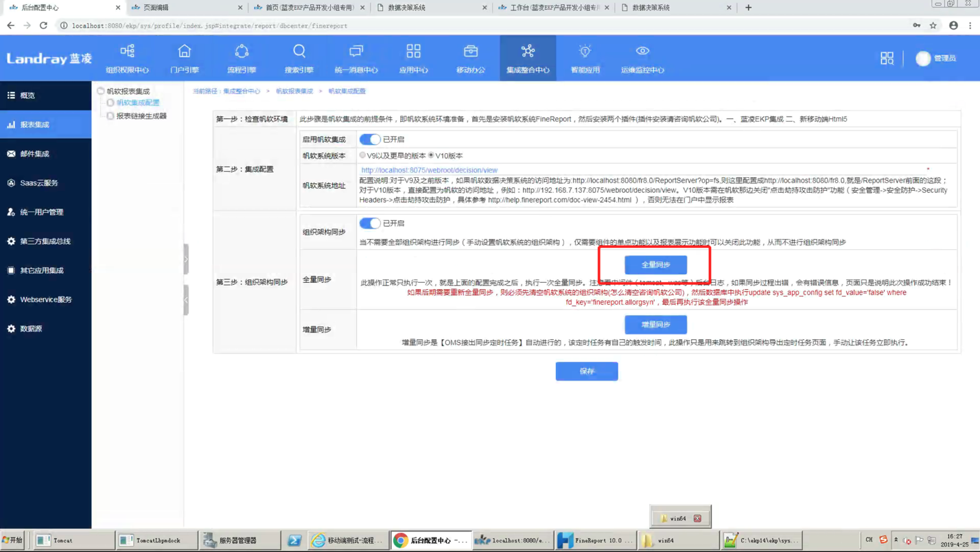Open PowerShell icon in taskbar
This screenshot has width=980, height=552.
[294, 540]
